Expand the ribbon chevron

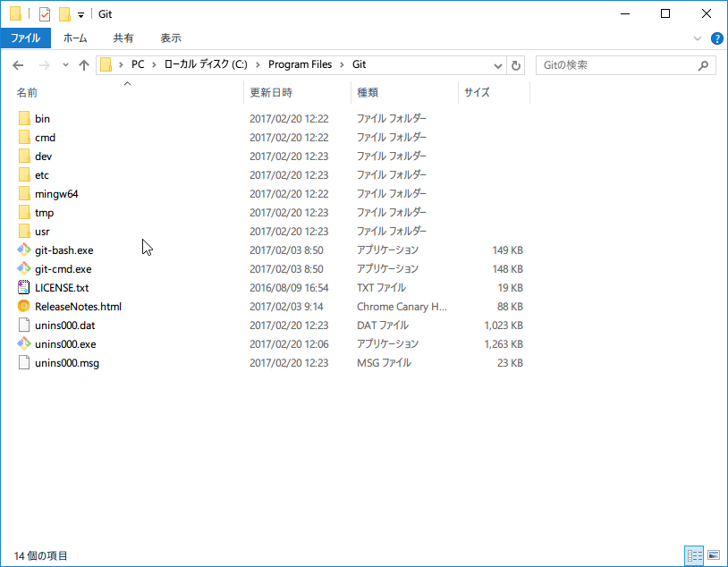(x=698, y=38)
